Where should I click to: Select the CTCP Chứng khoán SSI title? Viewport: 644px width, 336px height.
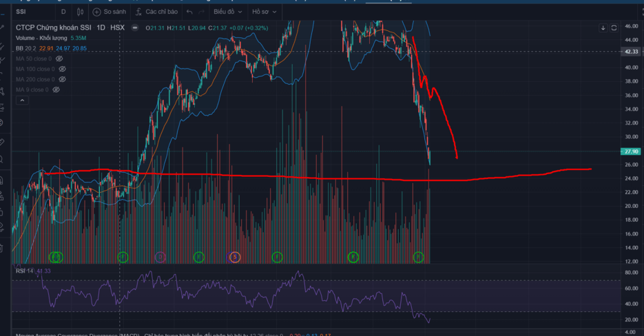(54, 28)
